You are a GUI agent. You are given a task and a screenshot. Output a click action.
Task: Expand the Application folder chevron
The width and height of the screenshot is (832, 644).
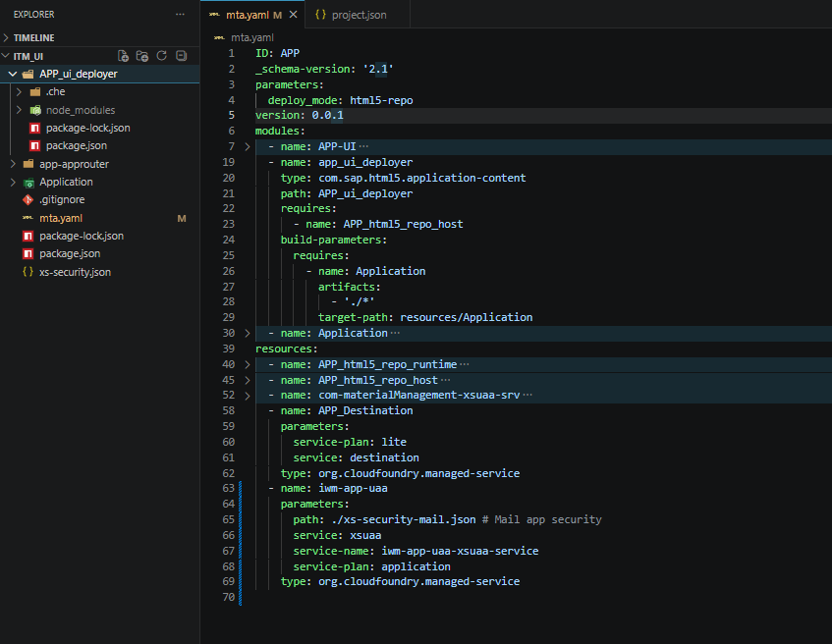point(13,182)
